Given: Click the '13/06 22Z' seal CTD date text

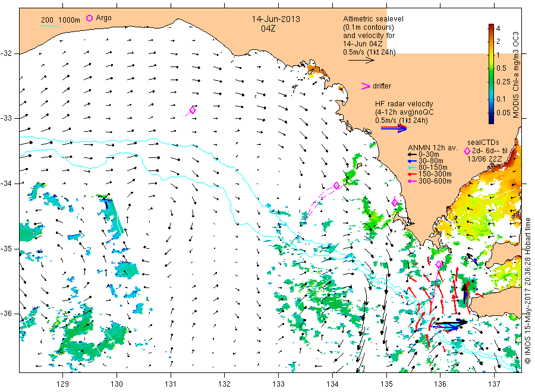Looking at the screenshot, I should (484, 159).
